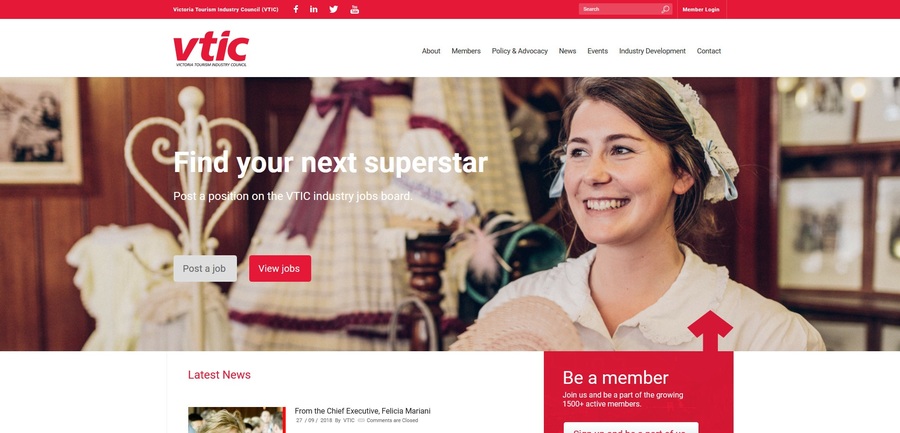Open the YouTube icon in top bar
Viewport: 900px width, 433px height.
tap(355, 9)
